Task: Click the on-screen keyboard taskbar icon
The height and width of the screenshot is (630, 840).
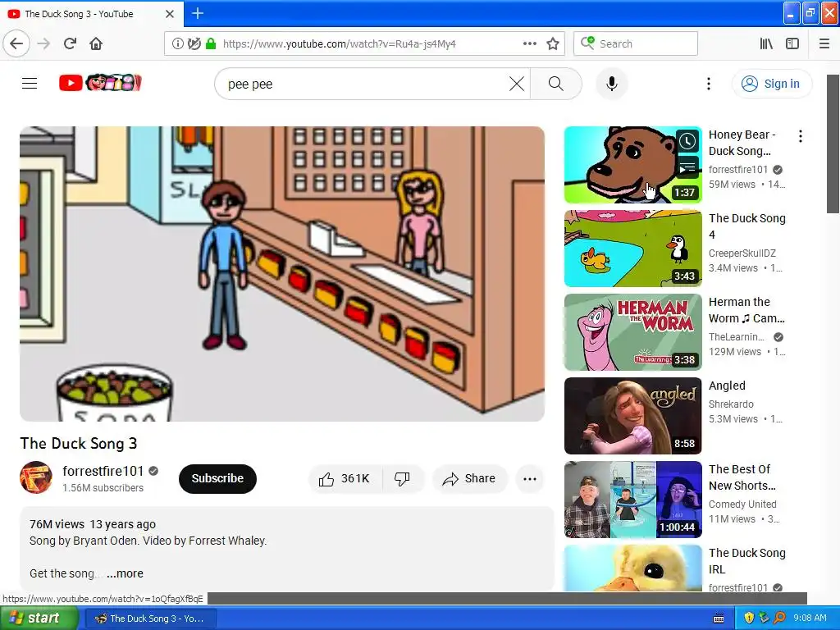Action: pyautogui.click(x=719, y=619)
